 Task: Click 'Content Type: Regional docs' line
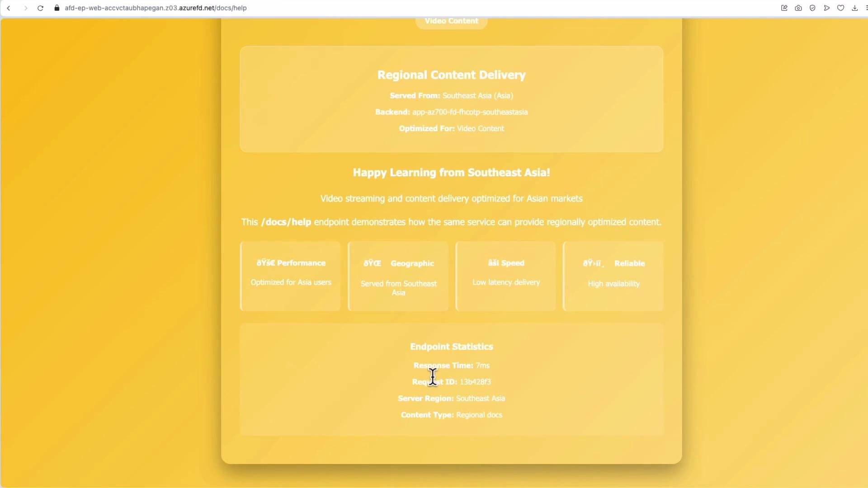tap(451, 415)
